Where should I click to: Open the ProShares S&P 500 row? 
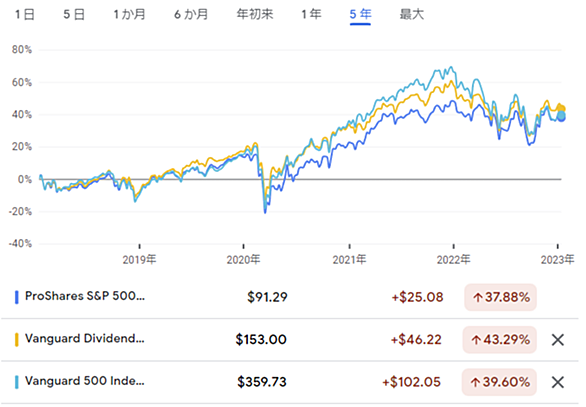(x=290, y=297)
